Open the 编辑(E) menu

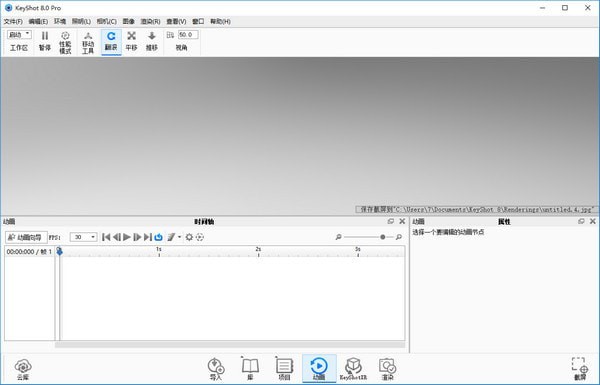click(x=38, y=21)
